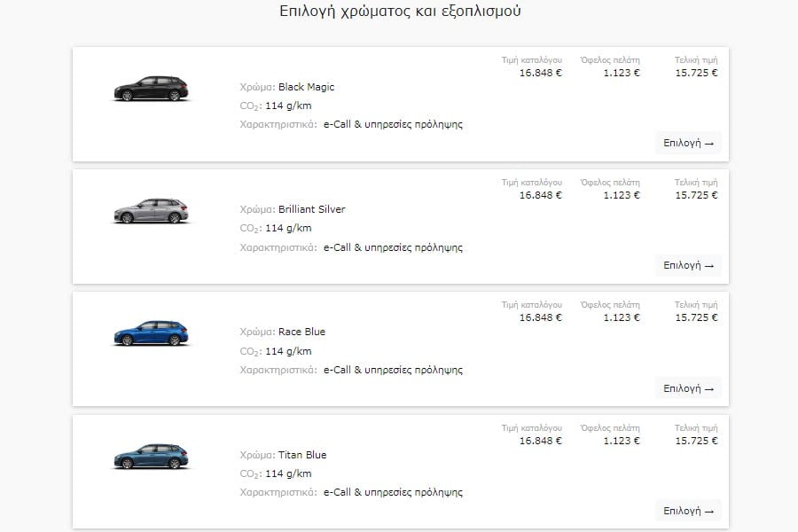Click the Race Blue customer benefit 1.123 €
798x532 pixels.
(622, 317)
